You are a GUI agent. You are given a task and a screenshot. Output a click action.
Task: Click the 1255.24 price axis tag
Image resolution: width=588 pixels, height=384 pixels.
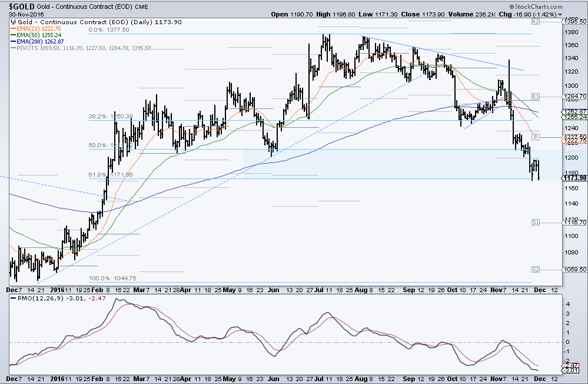click(575, 117)
